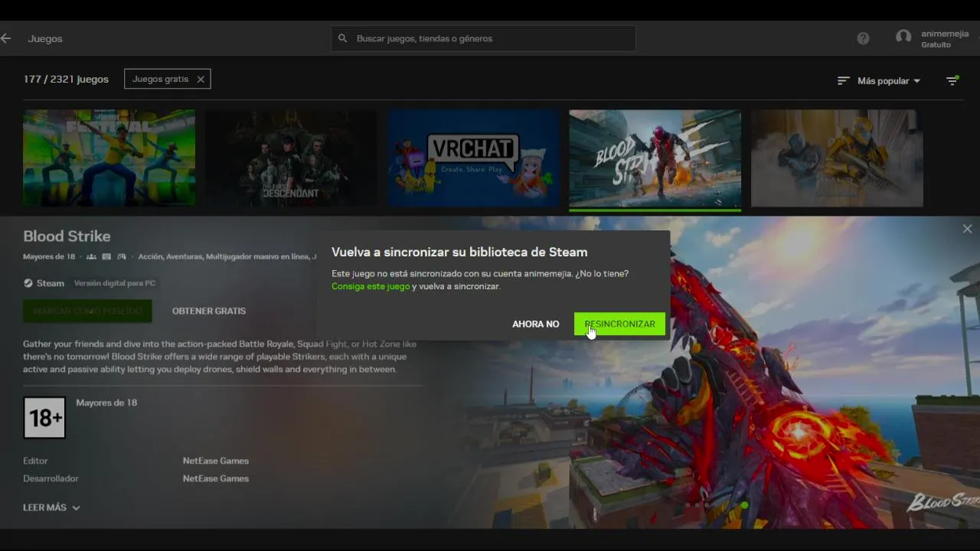
Task: Open the help question mark icon
Action: [863, 38]
